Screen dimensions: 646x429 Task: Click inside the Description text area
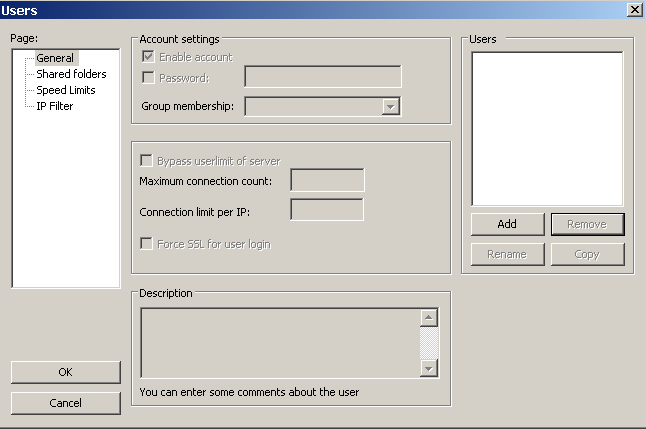pyautogui.click(x=279, y=343)
